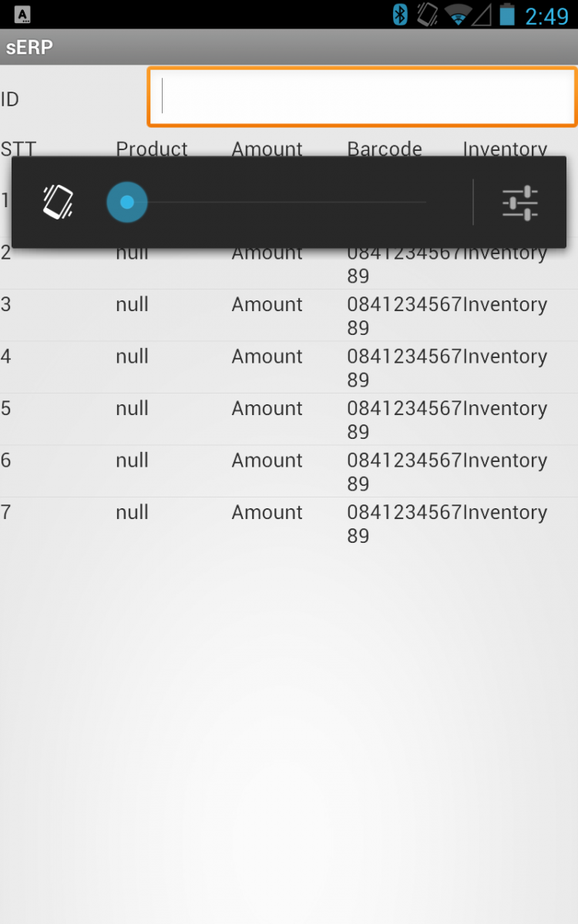Tap Amount cell in row 6
578x924 pixels.
point(267,460)
